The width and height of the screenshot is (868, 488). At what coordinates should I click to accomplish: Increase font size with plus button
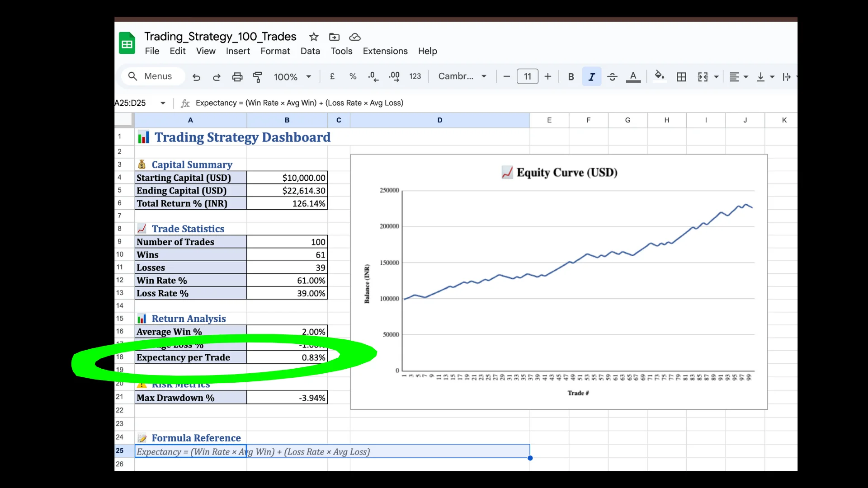548,76
